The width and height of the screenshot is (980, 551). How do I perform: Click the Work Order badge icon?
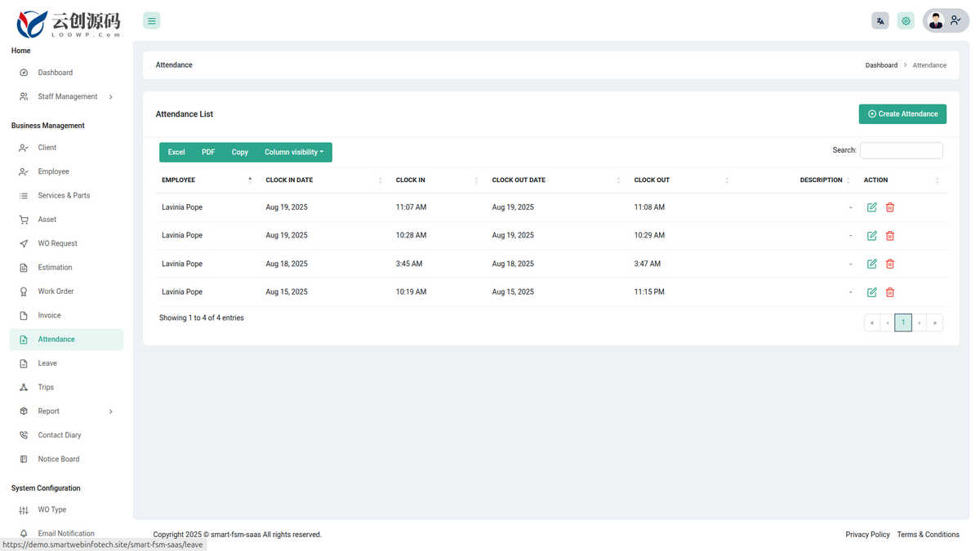click(24, 291)
